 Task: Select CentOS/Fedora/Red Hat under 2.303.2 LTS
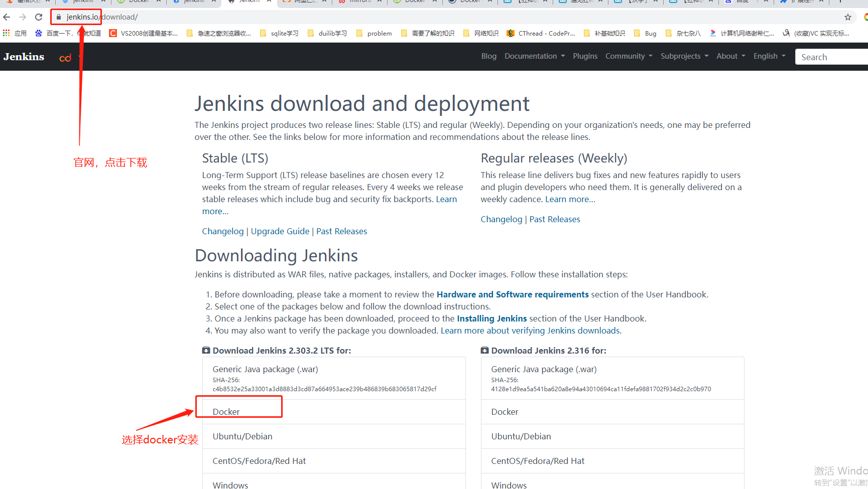coord(334,461)
